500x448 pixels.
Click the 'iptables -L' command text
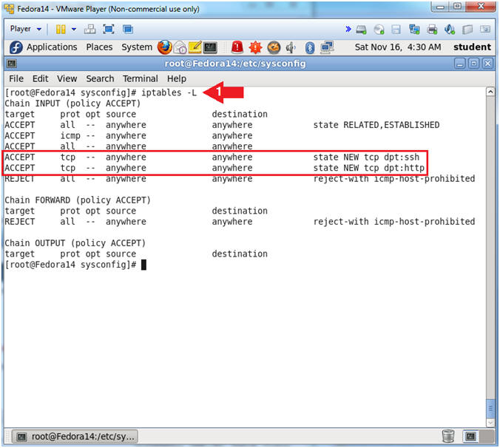click(x=169, y=92)
